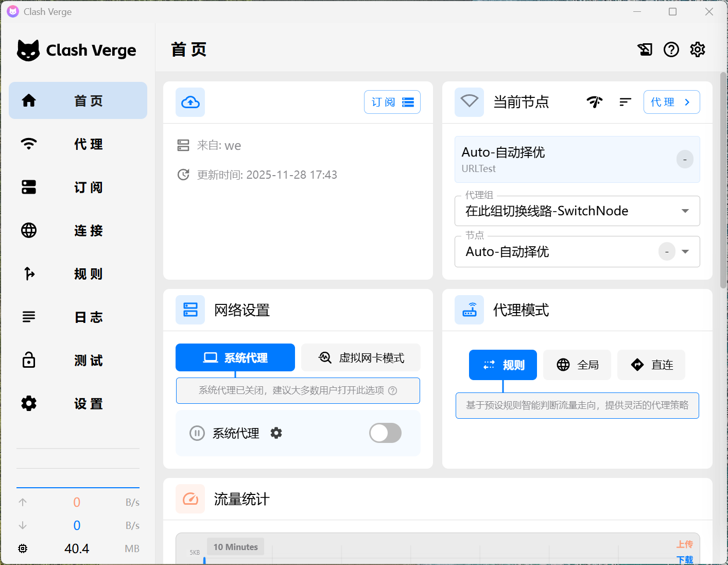Run the node latency check signal icon

[x=595, y=102]
